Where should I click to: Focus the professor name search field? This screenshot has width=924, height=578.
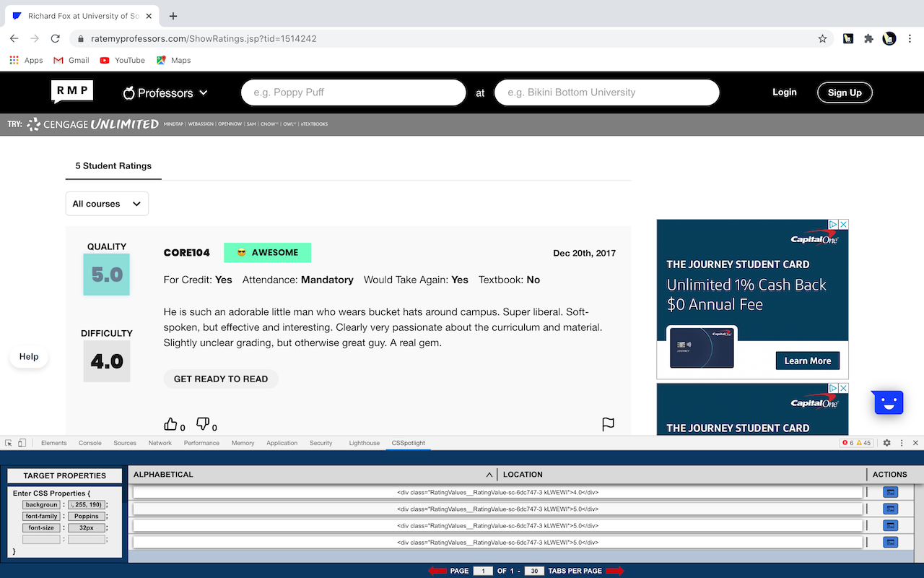pyautogui.click(x=354, y=92)
